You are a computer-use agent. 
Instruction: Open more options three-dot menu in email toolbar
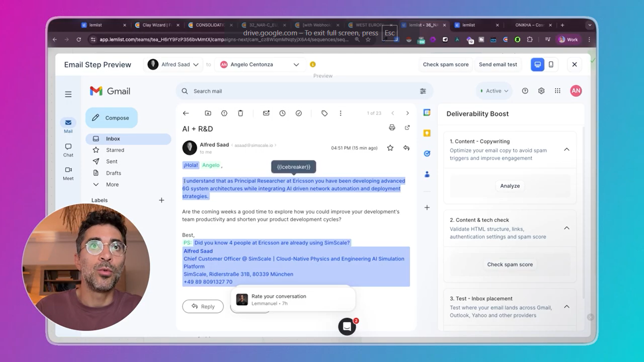coord(340,113)
